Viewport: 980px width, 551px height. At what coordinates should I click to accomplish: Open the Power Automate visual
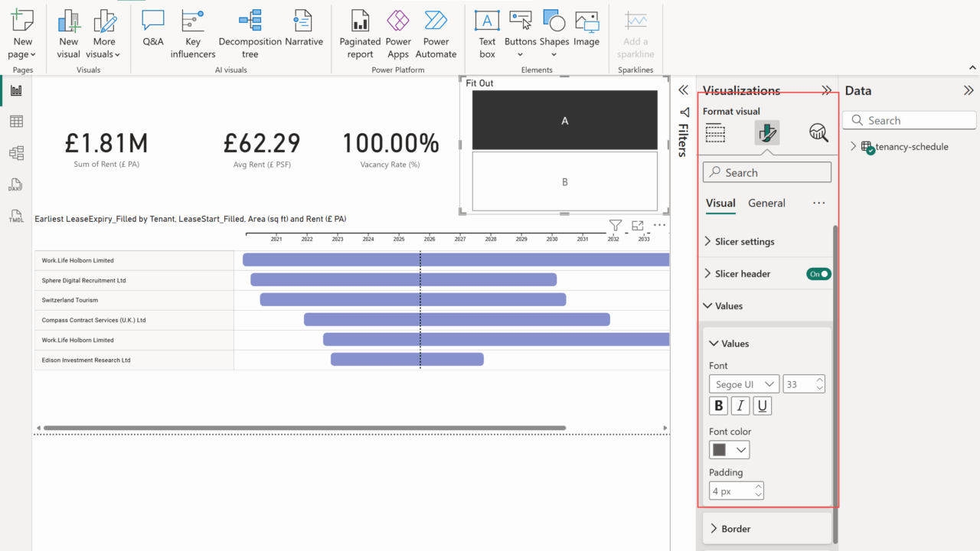pos(436,34)
